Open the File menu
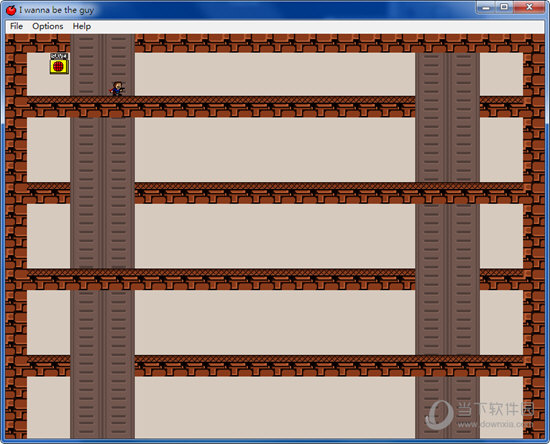The image size is (550, 444). coord(16,26)
